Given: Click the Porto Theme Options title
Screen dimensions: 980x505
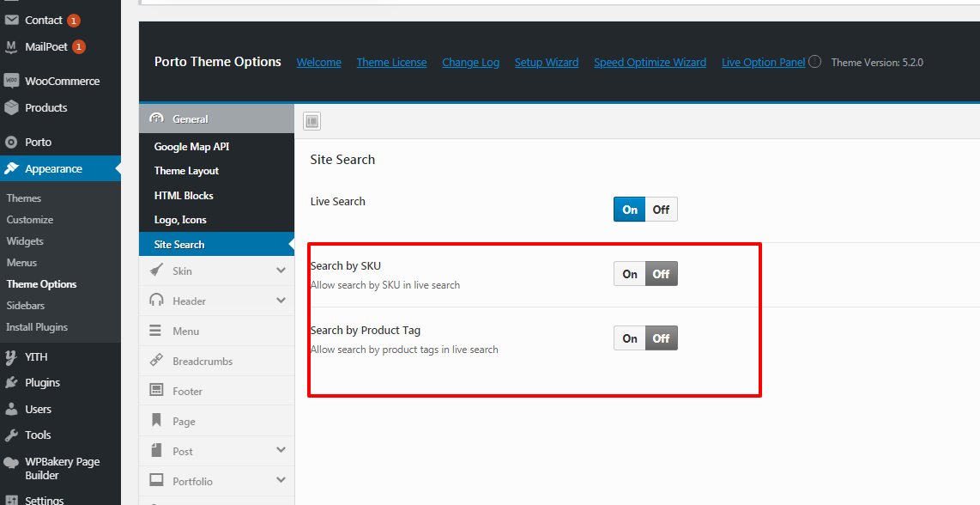Looking at the screenshot, I should click(217, 62).
